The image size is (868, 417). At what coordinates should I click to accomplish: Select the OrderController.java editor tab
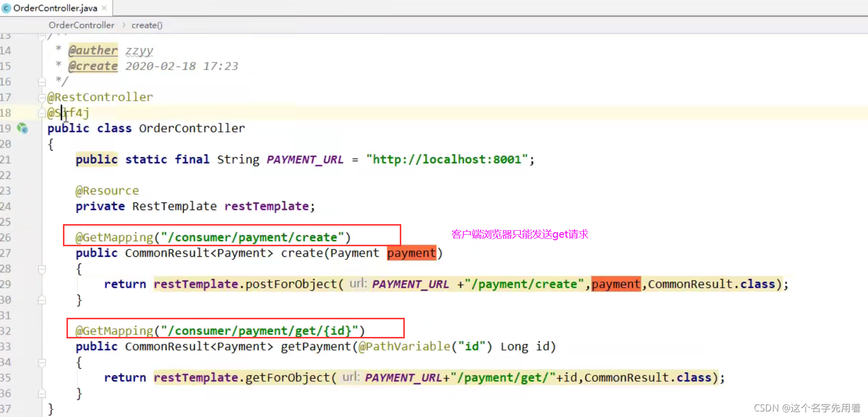coord(55,8)
